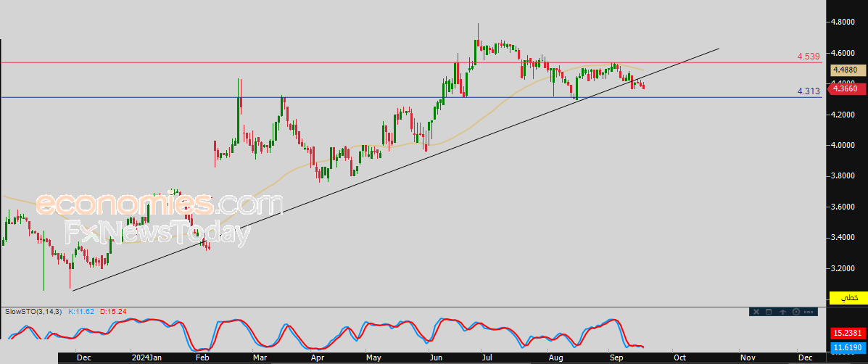Click the yellow Arabic scale label
The height and width of the screenshot is (364, 868).
point(848,297)
